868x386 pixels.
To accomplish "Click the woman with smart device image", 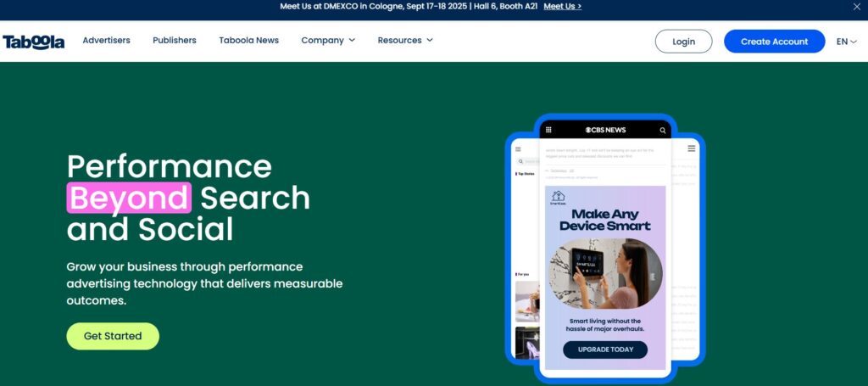I will [605, 273].
